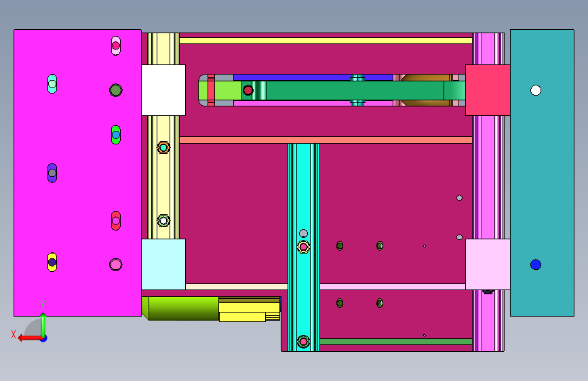Click the lime green cylinder end cap

220,90
